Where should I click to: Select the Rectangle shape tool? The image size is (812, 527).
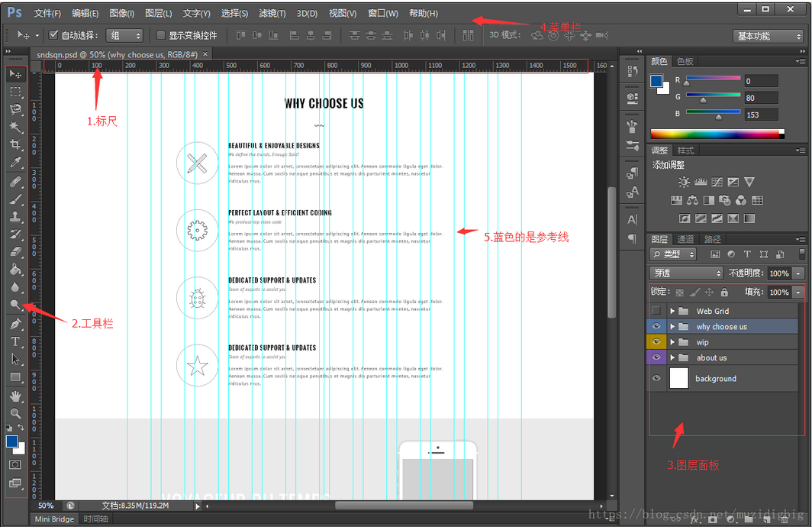[x=15, y=377]
